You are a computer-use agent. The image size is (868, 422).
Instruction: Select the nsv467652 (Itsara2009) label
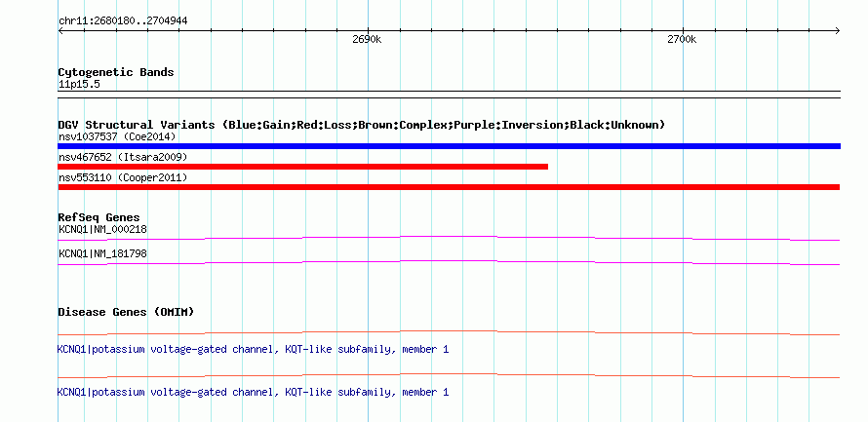coord(123,157)
